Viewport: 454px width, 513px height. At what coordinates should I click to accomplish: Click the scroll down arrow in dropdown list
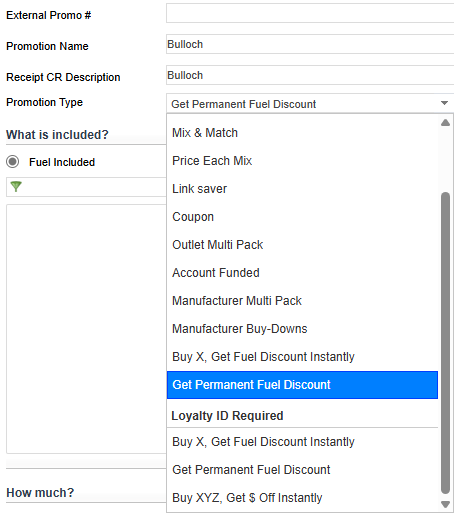tap(445, 504)
